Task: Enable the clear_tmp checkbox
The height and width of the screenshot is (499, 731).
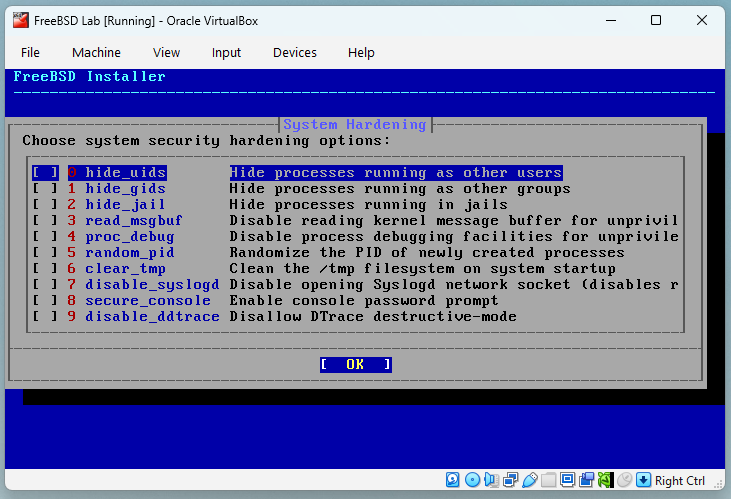Action: click(45, 269)
